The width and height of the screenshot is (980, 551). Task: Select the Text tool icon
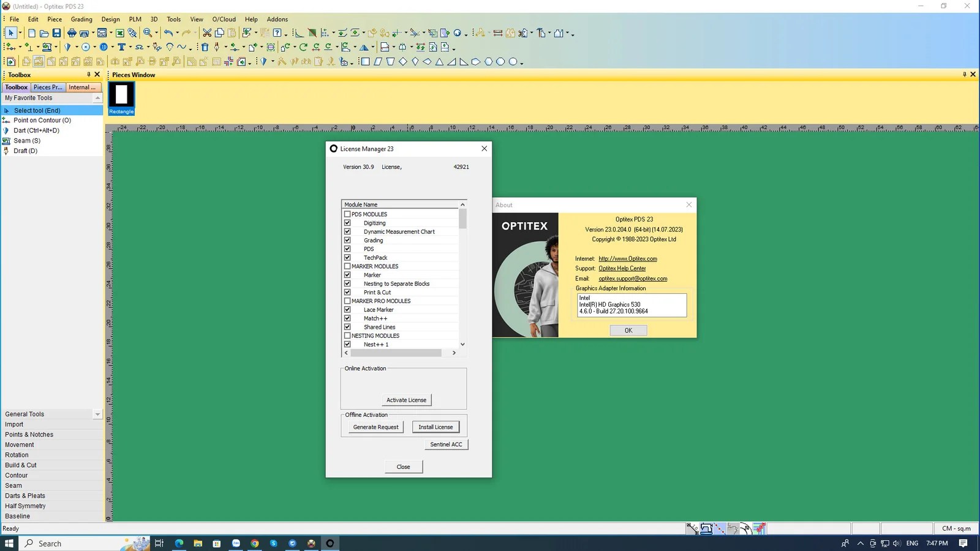click(122, 47)
